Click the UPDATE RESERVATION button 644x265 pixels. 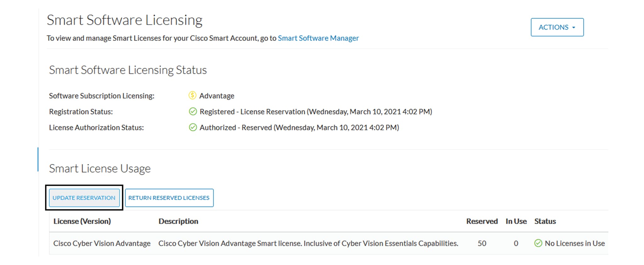pos(84,198)
